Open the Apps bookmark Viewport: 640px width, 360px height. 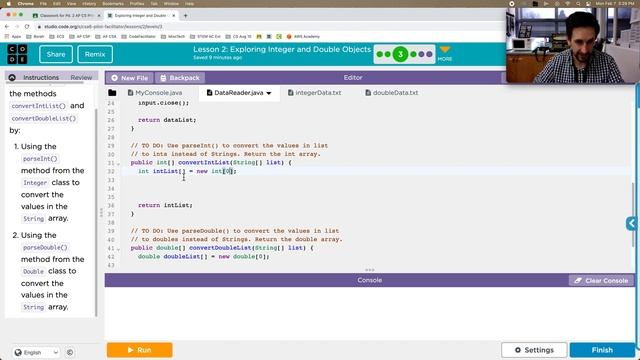pyautogui.click(x=13, y=36)
